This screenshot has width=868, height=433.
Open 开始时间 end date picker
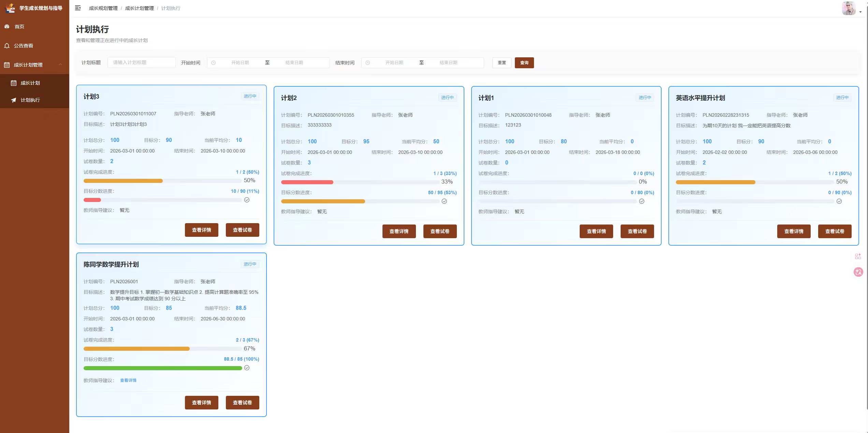(294, 62)
